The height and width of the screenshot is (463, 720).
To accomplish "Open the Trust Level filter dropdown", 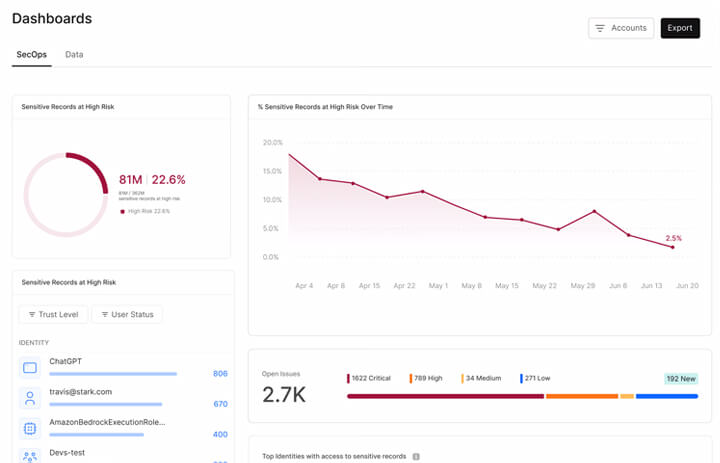I will (x=53, y=314).
